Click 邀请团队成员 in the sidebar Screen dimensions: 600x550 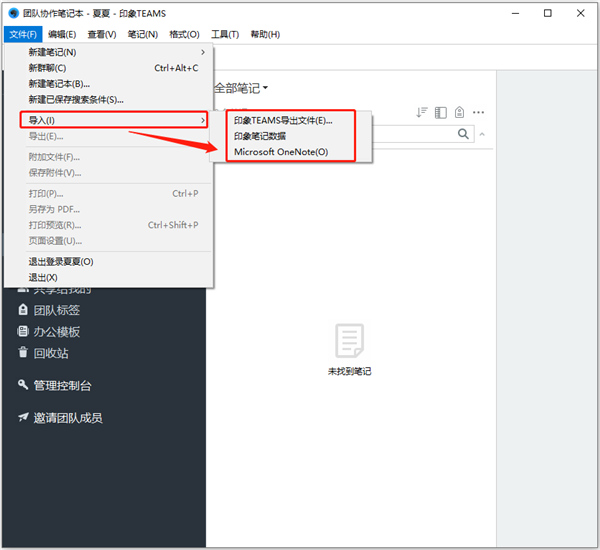pos(67,418)
